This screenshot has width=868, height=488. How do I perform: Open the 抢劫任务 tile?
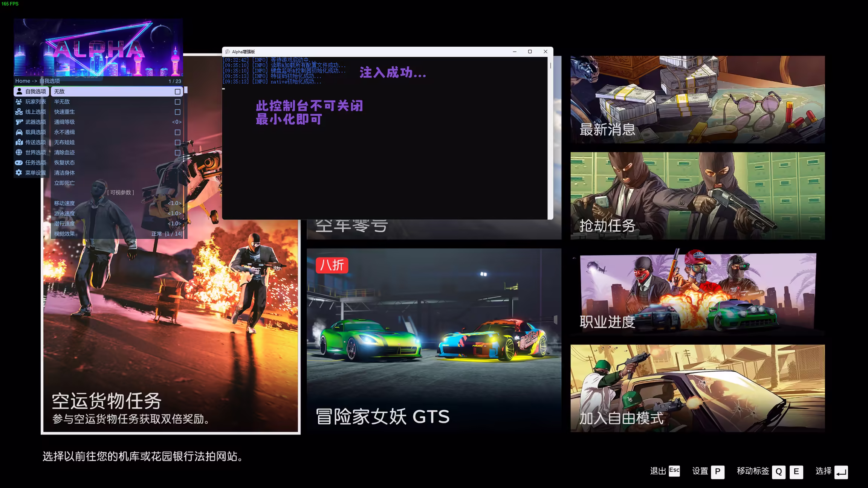pos(697,196)
